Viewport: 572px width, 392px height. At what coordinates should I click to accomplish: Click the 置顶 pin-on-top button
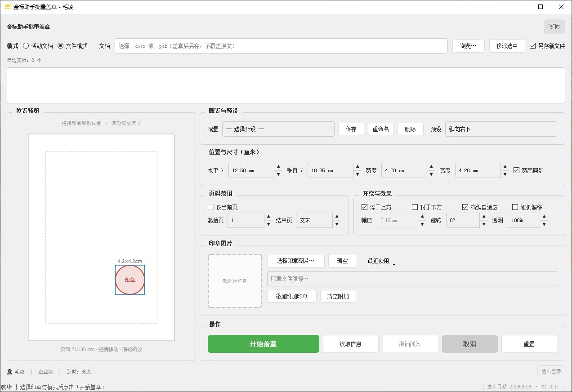pyautogui.click(x=554, y=27)
